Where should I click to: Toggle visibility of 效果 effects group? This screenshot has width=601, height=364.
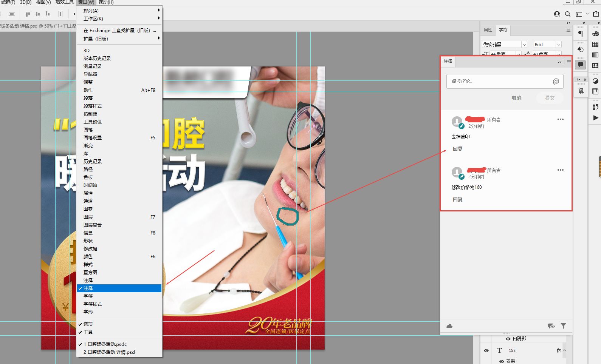pos(502,361)
